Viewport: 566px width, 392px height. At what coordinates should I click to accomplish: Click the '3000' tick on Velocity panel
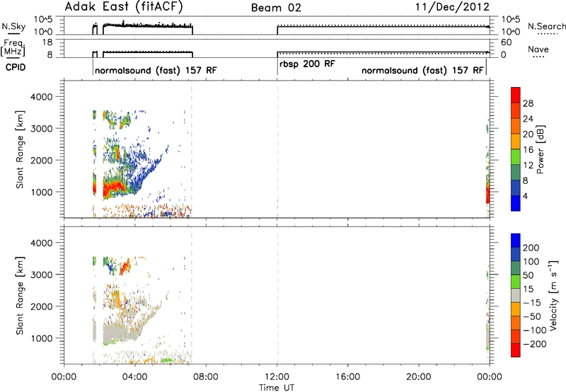(x=41, y=275)
